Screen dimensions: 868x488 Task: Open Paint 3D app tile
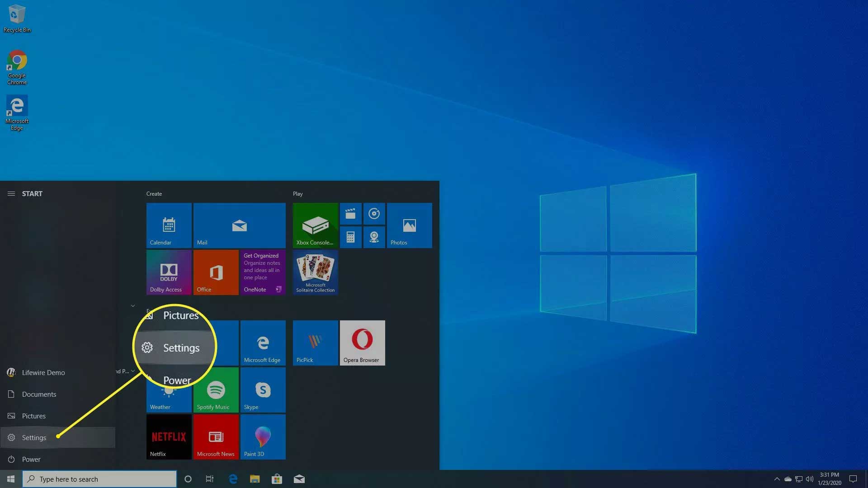pyautogui.click(x=262, y=437)
